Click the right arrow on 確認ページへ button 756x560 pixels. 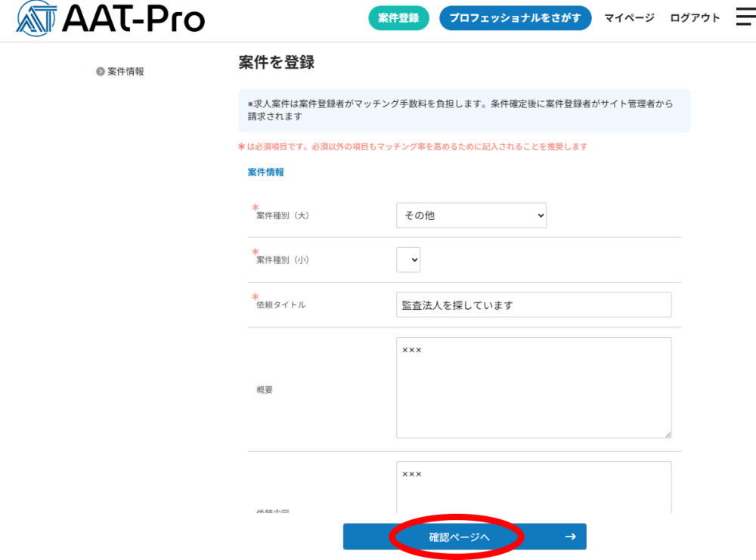570,537
